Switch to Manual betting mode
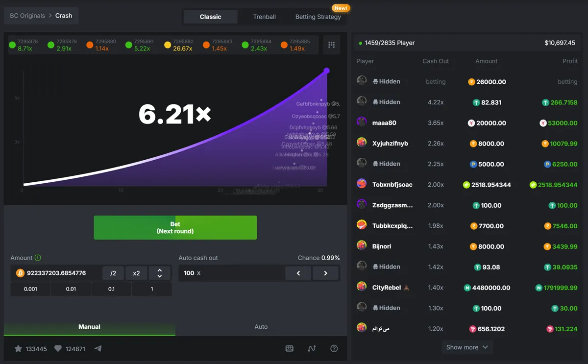Viewport: 588px width, 364px height. [x=89, y=327]
